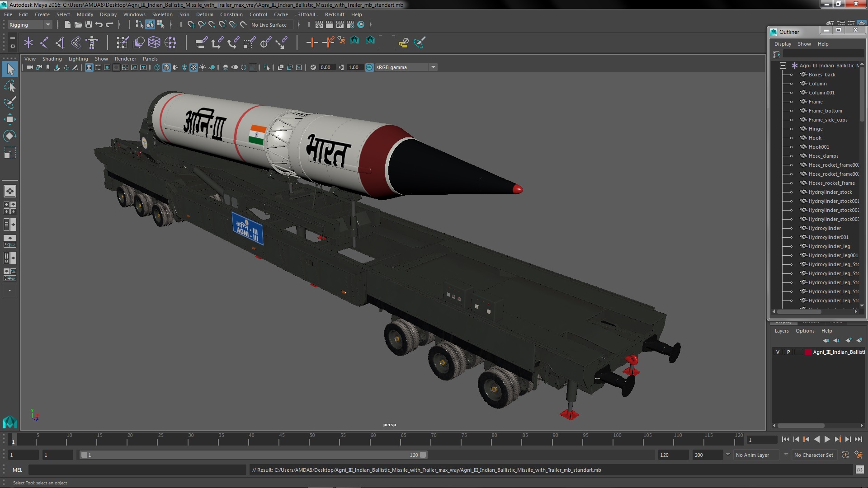The width and height of the screenshot is (868, 488).
Task: Click the Undo arrow icon
Action: tap(99, 25)
